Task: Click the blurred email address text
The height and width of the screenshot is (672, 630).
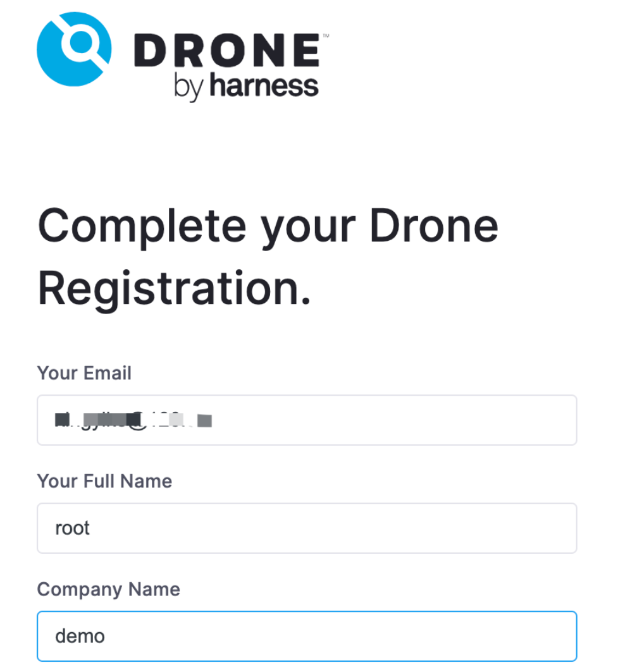Action: point(133,419)
